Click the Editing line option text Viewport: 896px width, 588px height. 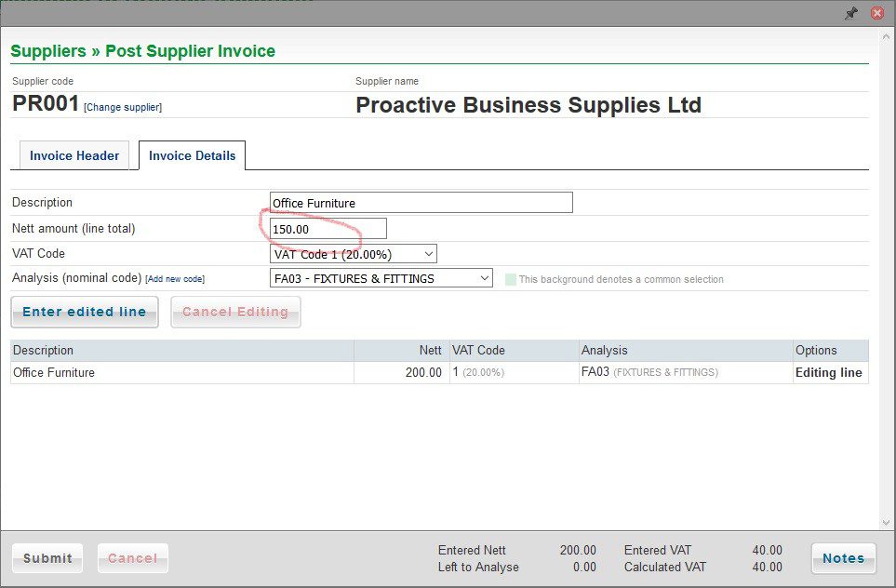829,372
